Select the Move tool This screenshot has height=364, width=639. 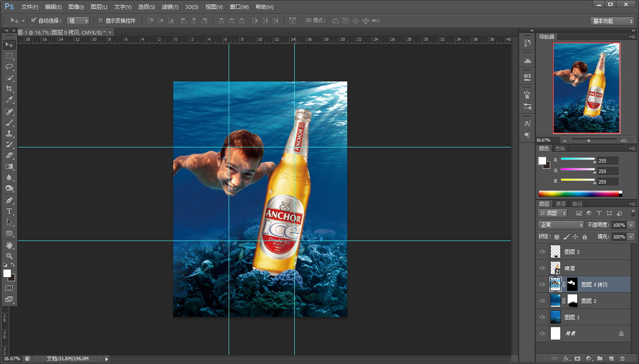pos(9,45)
